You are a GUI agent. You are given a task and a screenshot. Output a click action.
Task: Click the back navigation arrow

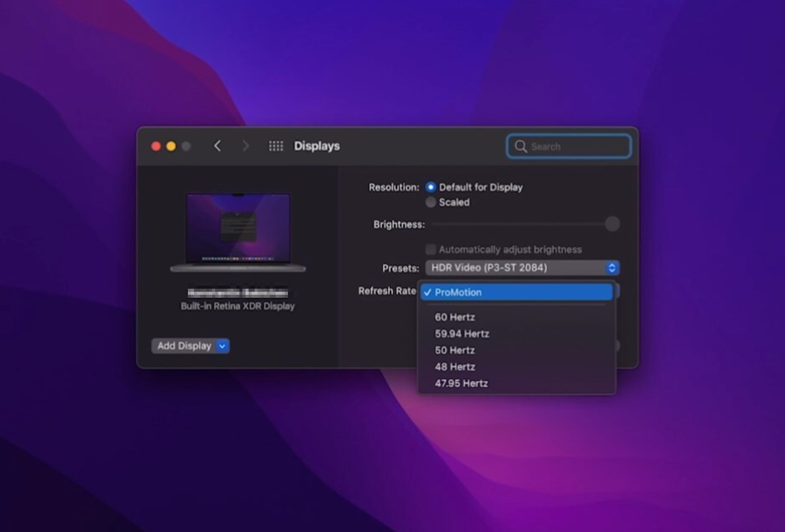pos(217,146)
